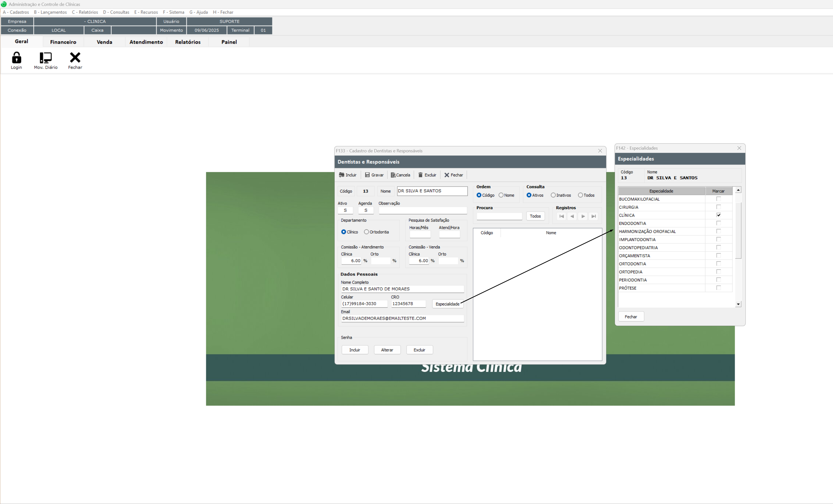Go to first record navigation arrow

pyautogui.click(x=562, y=216)
